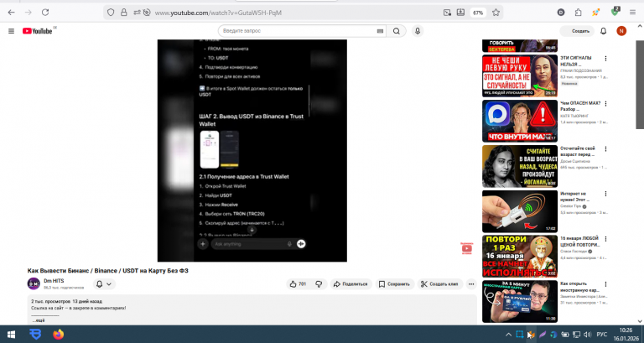The image size is (644, 343).
Task: Dislike the video with thumbs down
Action: coord(319,283)
